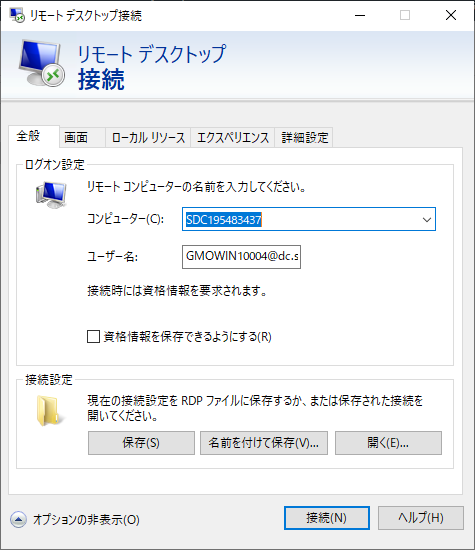Click the Remote Desktop title bar icon
The image size is (475, 550).
(16, 15)
